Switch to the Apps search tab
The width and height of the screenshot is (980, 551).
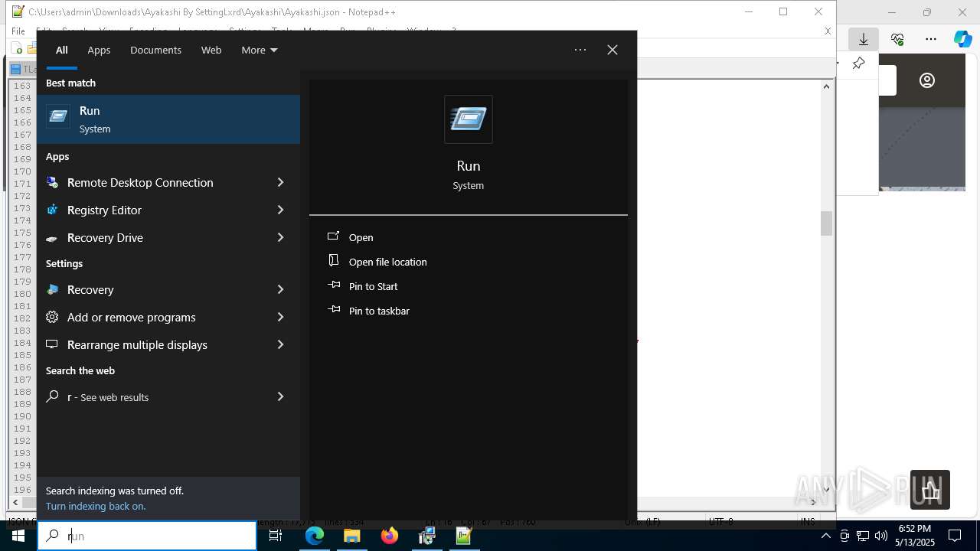[x=99, y=50]
